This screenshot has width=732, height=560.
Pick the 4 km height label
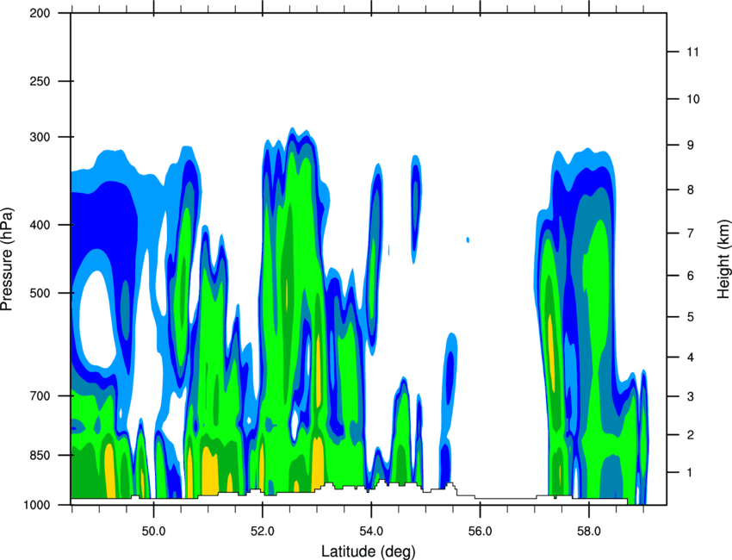691,358
